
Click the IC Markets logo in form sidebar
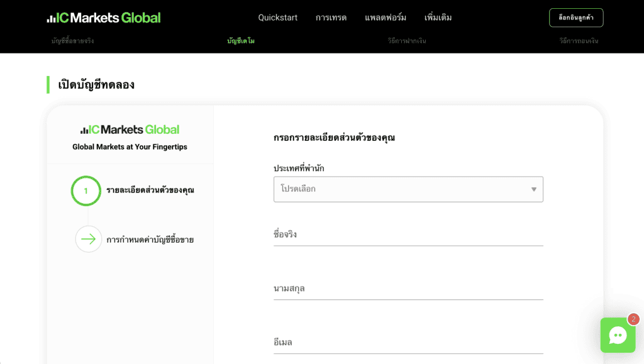(130, 130)
